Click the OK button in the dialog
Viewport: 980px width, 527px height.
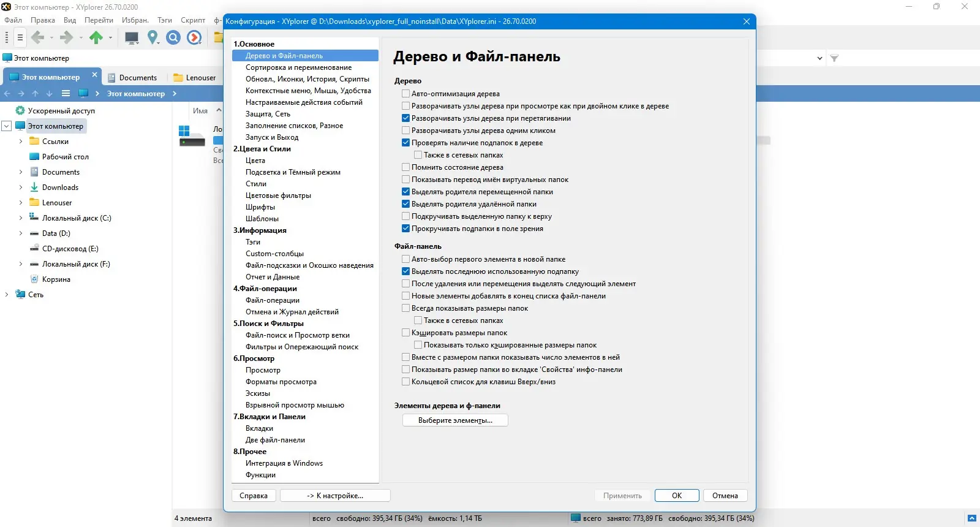(677, 496)
